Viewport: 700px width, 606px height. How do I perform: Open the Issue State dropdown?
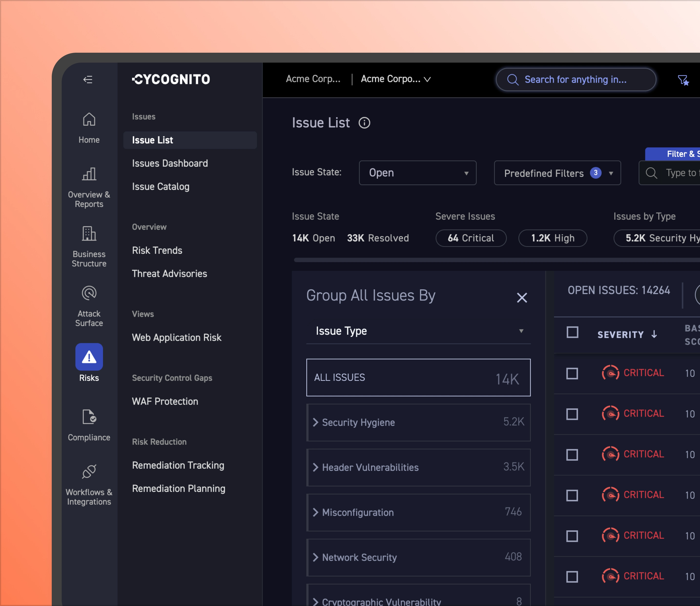click(x=418, y=173)
